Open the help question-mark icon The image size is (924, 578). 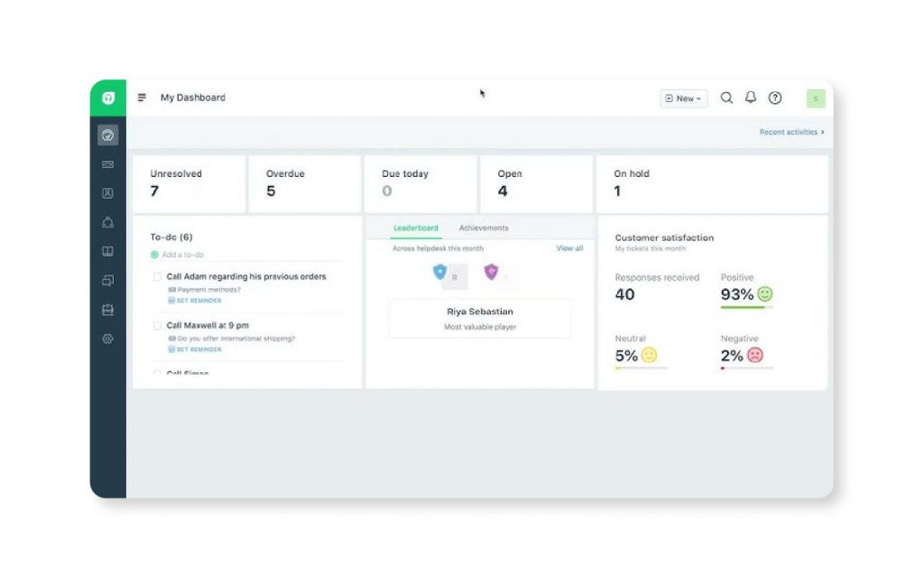pyautogui.click(x=774, y=98)
